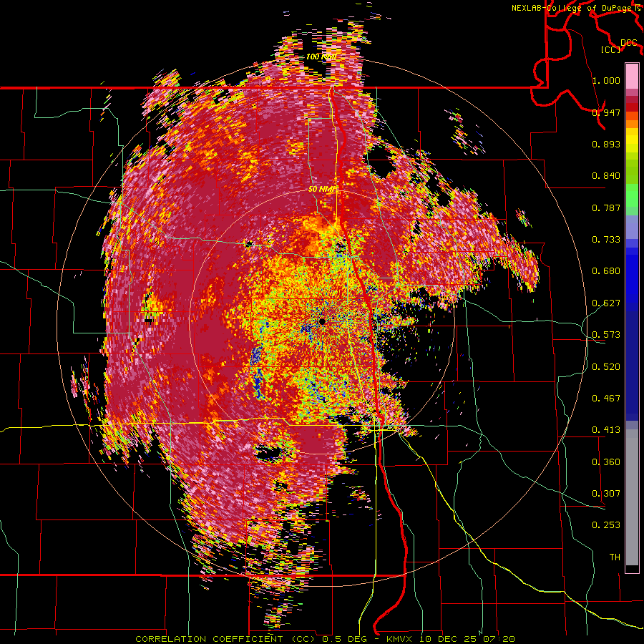Click the 50 NMI range ring label
The image size is (644, 644).
point(323,189)
